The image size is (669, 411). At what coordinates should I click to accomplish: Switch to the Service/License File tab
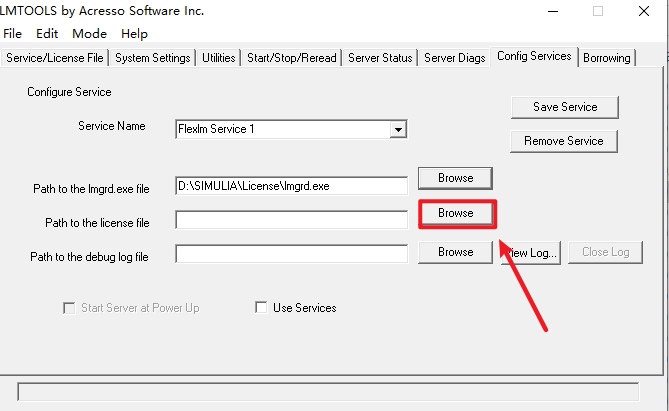pyautogui.click(x=54, y=58)
